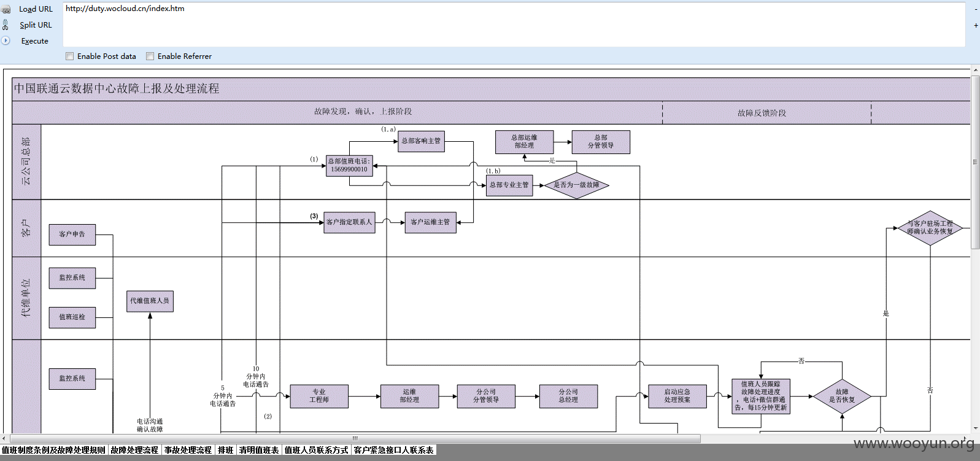Click the 客户 swimlane label
This screenshot has height=461, width=980.
[x=26, y=228]
